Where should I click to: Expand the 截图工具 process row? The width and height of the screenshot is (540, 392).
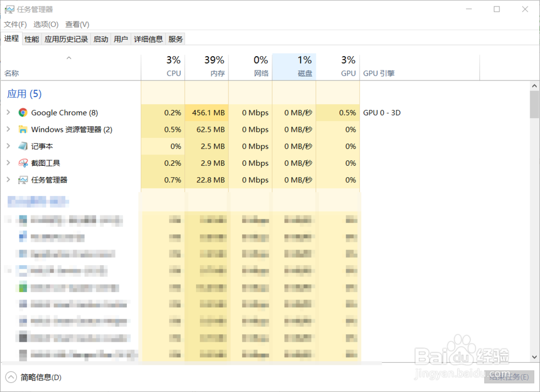point(8,163)
